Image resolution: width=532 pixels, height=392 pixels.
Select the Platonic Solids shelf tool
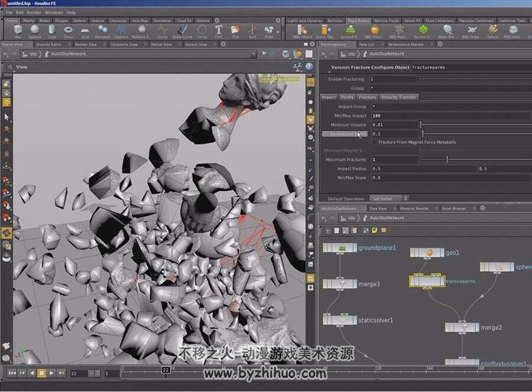(x=141, y=31)
